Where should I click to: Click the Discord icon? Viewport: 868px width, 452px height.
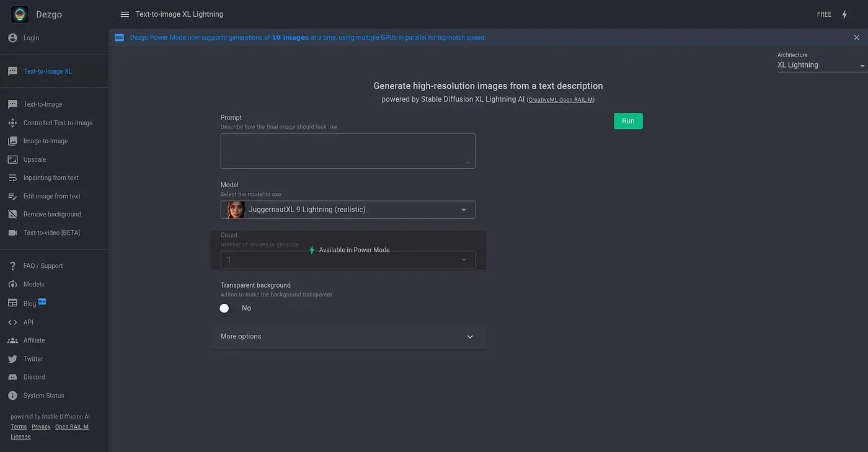(12, 377)
